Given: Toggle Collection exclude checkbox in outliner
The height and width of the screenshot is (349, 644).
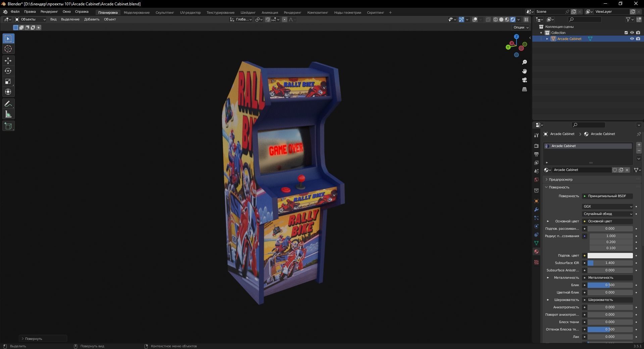Looking at the screenshot, I should [x=626, y=33].
